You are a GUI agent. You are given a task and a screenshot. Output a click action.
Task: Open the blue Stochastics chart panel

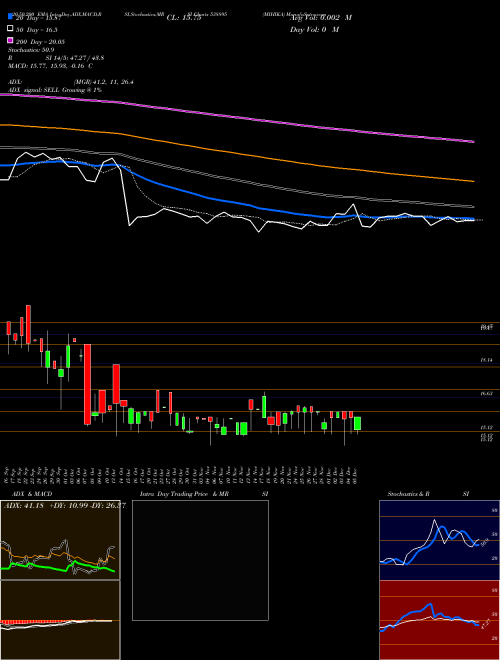[439, 540]
